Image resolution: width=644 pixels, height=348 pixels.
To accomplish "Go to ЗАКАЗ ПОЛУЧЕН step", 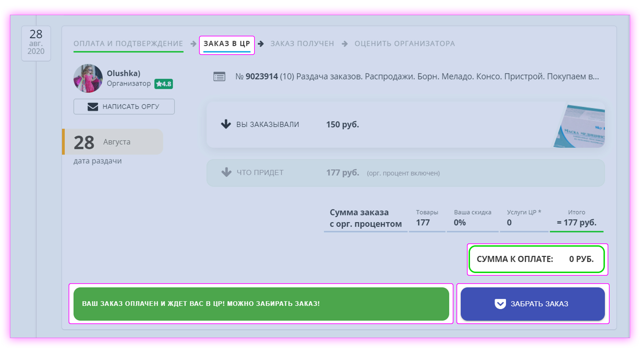I will [302, 44].
